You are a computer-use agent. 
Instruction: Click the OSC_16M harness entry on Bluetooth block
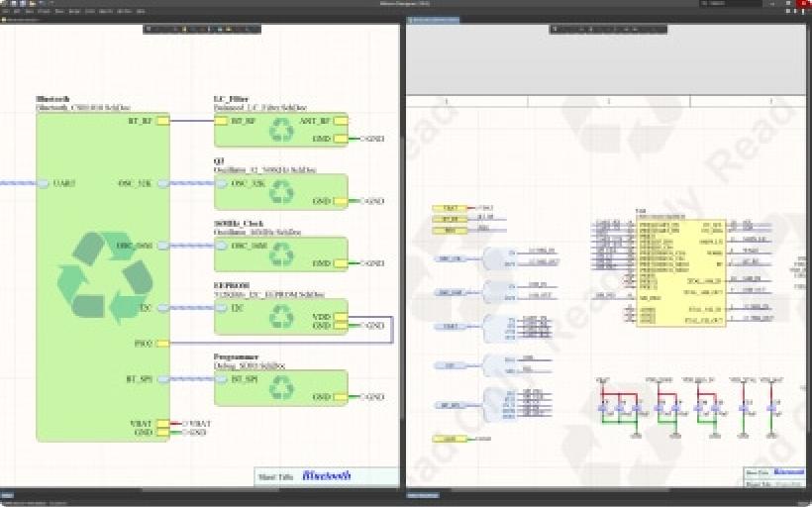click(163, 246)
